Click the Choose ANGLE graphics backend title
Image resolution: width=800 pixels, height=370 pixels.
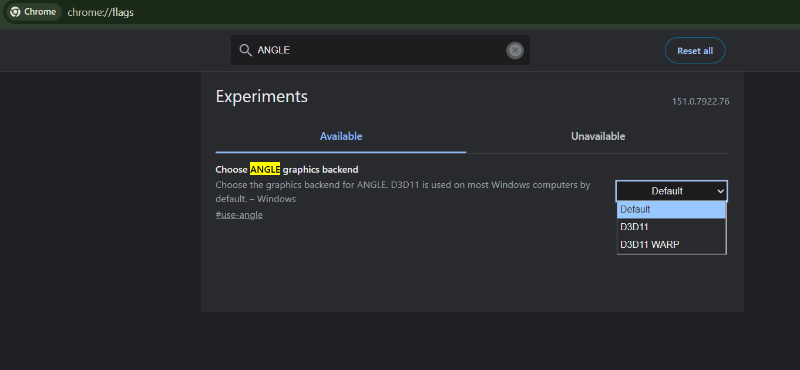[x=287, y=169]
